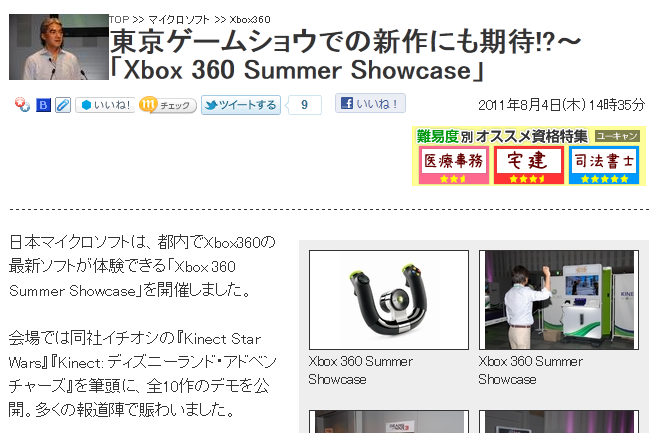The image size is (658, 433).
Task: Open the wireless speed wheel controller thumbnail
Action: point(389,300)
